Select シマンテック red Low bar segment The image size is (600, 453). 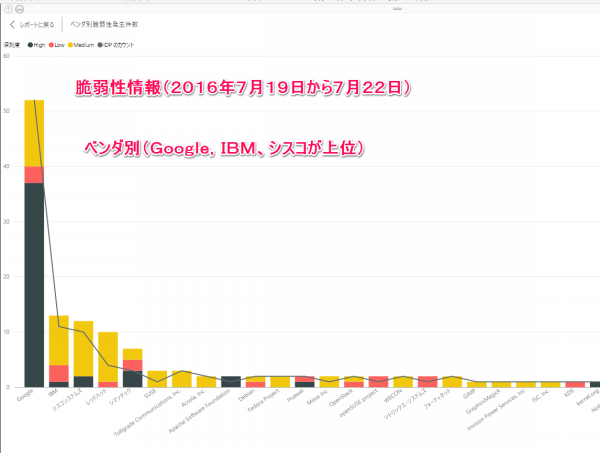coord(132,365)
